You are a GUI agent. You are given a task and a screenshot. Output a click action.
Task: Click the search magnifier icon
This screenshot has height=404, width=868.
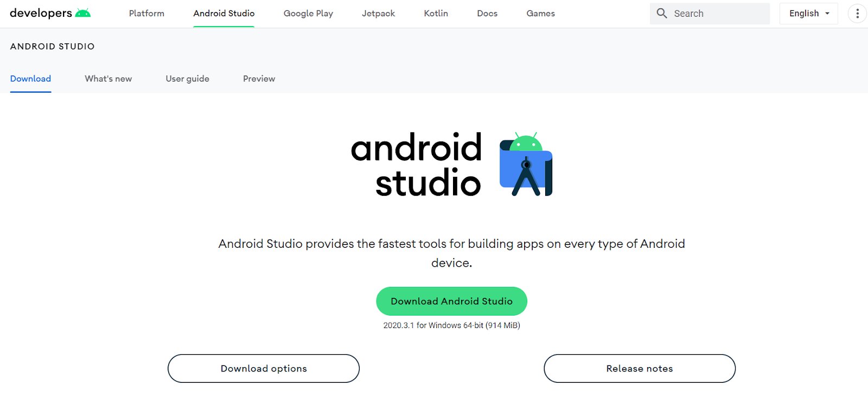pos(661,13)
